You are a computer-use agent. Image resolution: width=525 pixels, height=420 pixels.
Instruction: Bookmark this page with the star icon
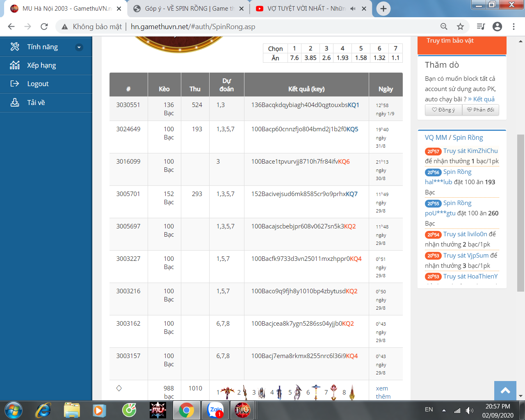[x=461, y=27]
